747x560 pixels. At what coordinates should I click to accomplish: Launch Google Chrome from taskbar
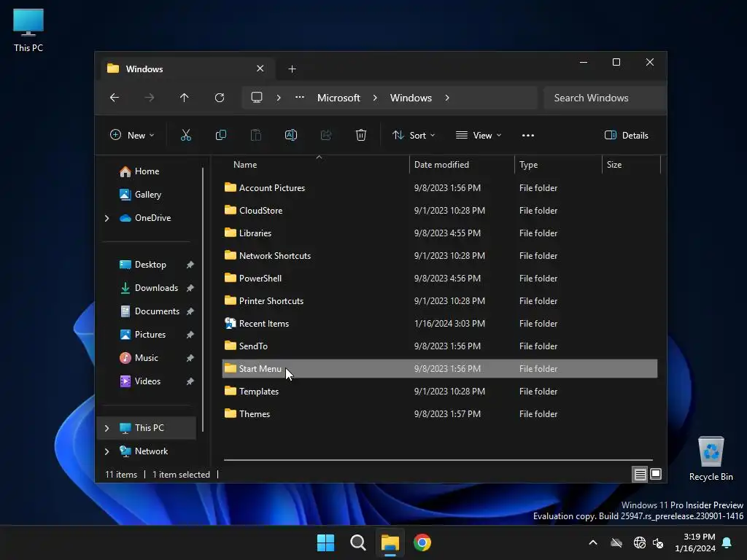(x=422, y=542)
